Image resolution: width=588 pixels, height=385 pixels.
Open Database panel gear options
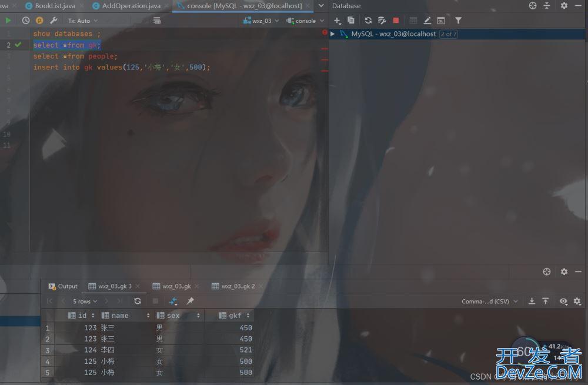click(x=564, y=6)
